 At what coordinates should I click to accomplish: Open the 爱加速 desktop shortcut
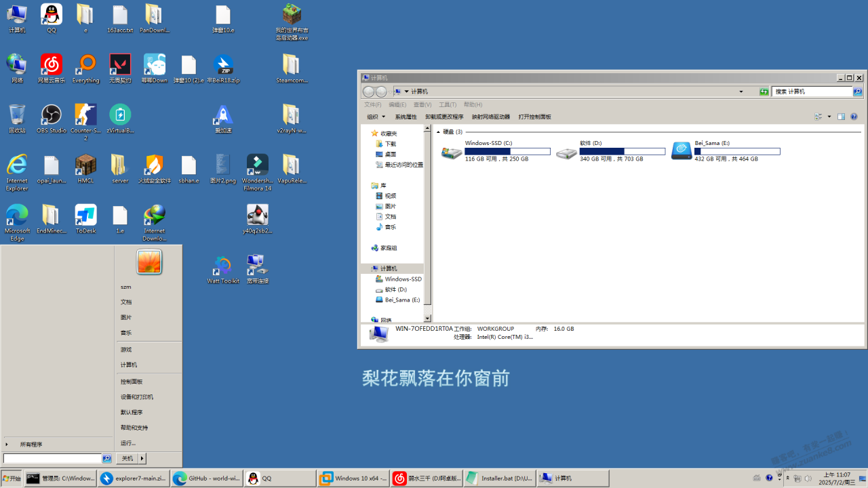[x=223, y=119]
